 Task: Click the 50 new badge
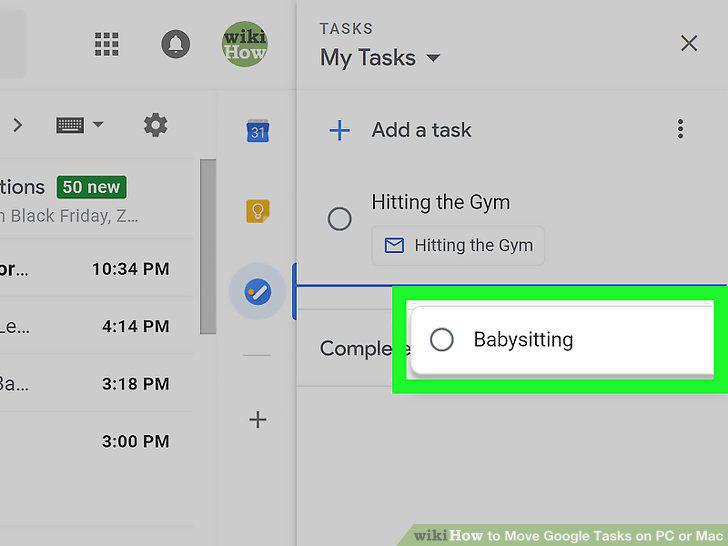[x=91, y=187]
